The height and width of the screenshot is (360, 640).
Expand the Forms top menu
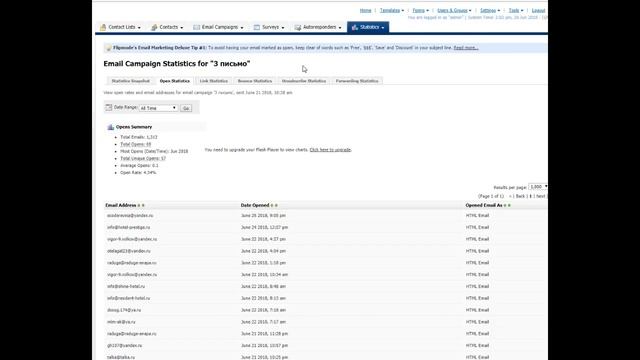click(x=420, y=10)
